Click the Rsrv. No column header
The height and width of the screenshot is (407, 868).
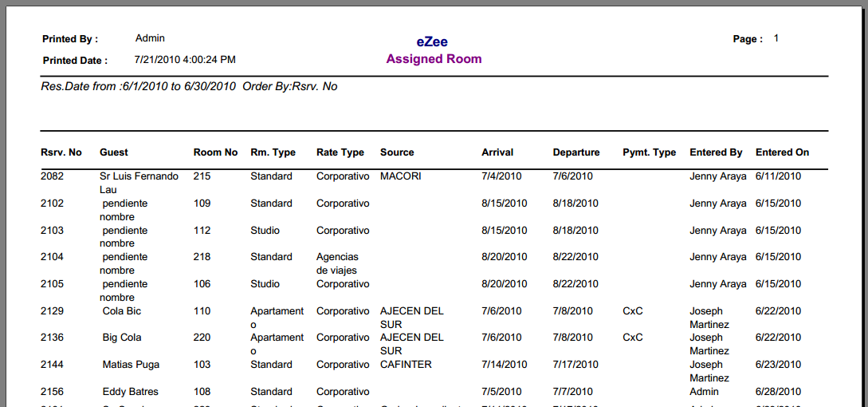(x=61, y=152)
